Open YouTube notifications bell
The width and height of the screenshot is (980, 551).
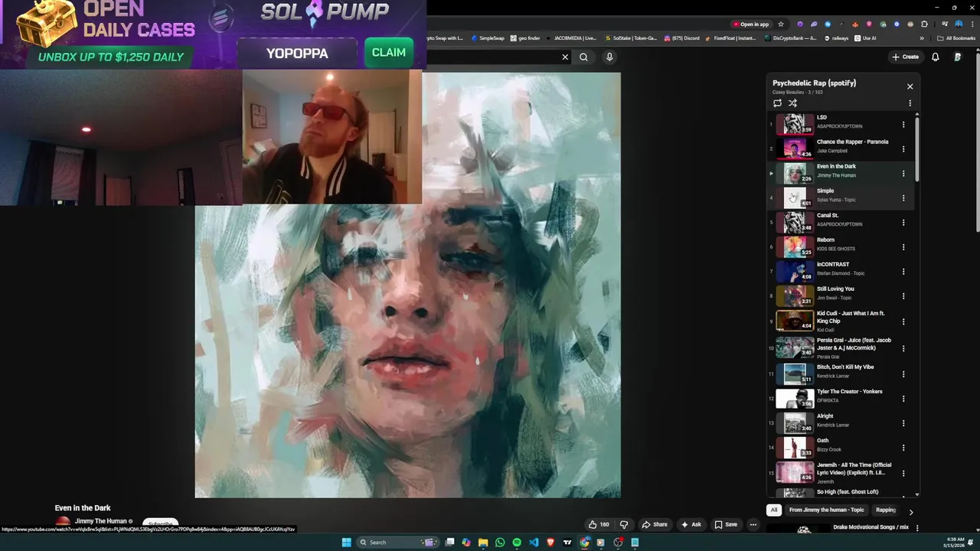pos(935,57)
